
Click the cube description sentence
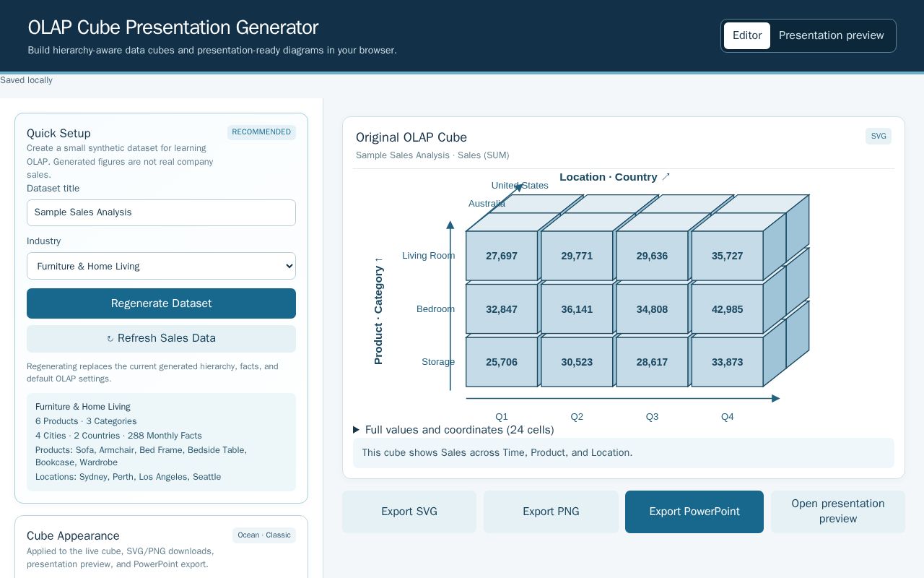click(497, 453)
